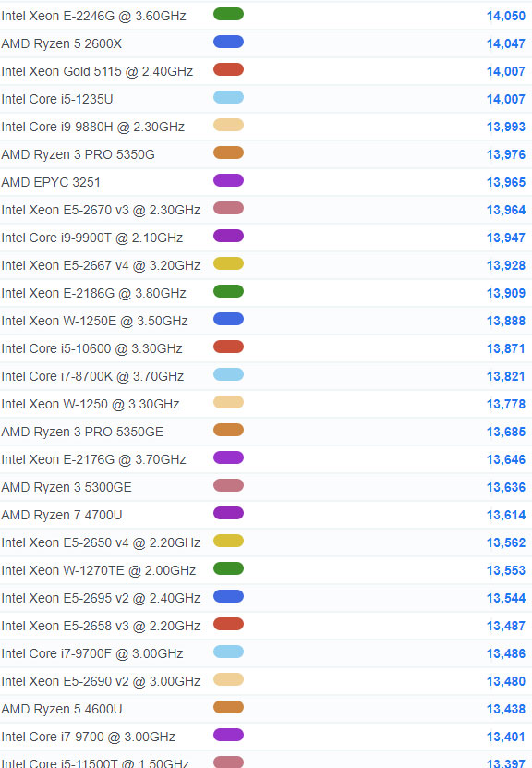Click score 13,964
532x768 pixels.
pyautogui.click(x=505, y=210)
